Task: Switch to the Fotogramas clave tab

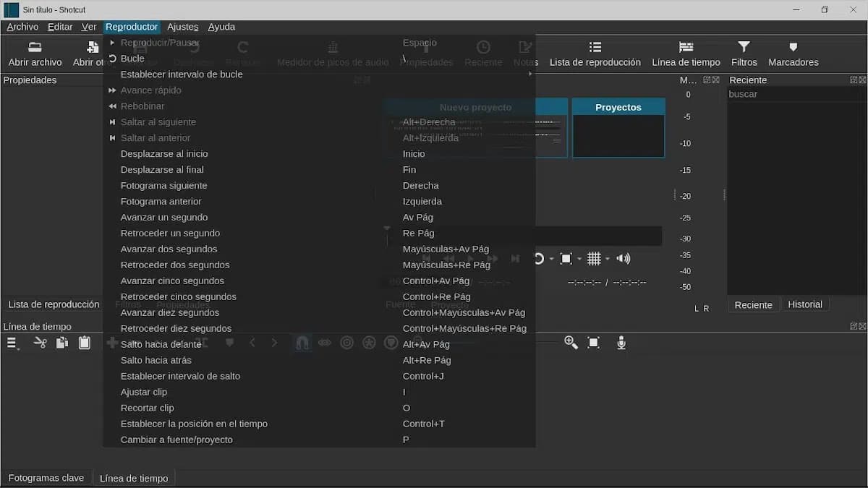Action: [46, 478]
